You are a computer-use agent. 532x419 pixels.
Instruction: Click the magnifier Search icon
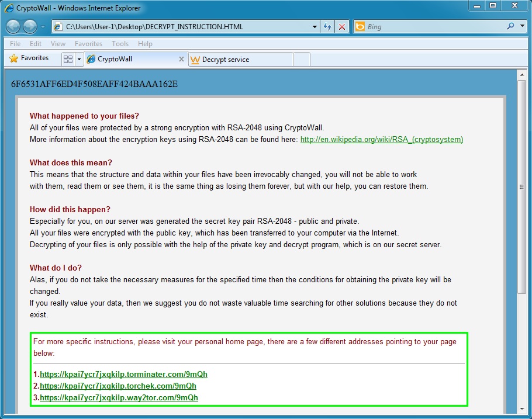click(x=510, y=26)
